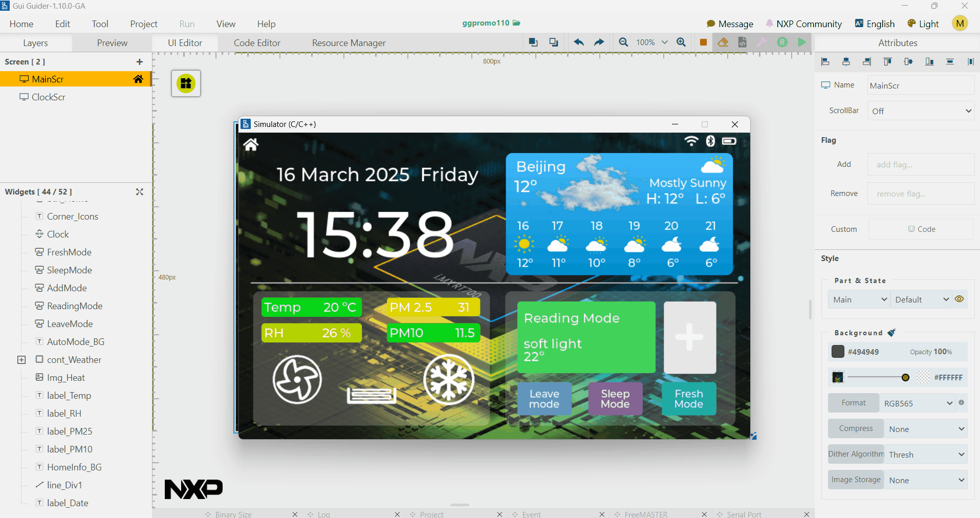Select the Zoom In magnifier icon
Viewport: 980px width, 518px height.
point(681,42)
